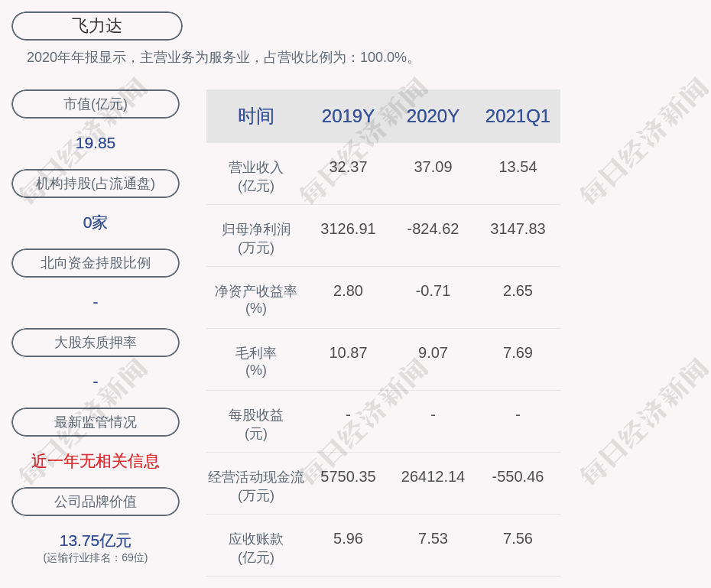711x588 pixels.
Task: Select the 2021Q1 column header
Action: click(x=518, y=115)
